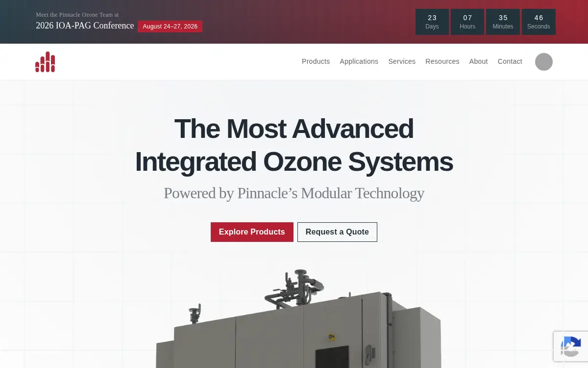Open the 2026 IOA-PAG Conference link
The height and width of the screenshot is (368, 588).
pyautogui.click(x=85, y=26)
